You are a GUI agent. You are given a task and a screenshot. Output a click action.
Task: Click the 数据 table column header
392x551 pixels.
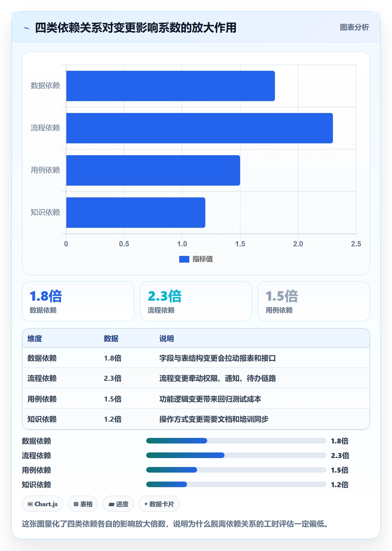click(111, 338)
